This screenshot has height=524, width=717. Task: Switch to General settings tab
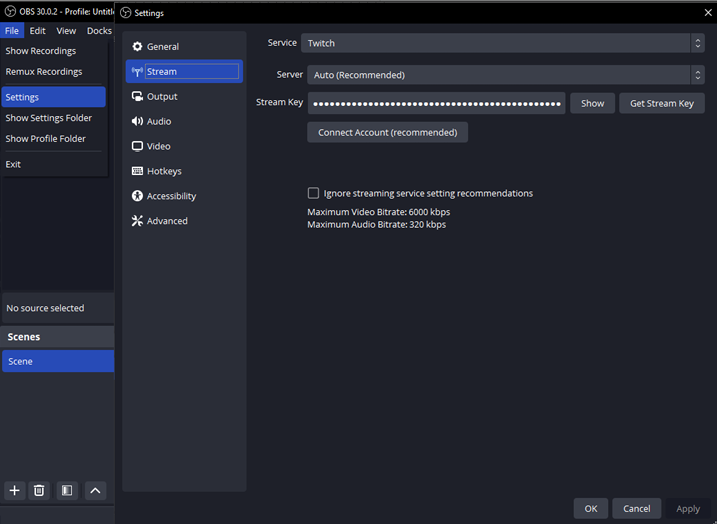pyautogui.click(x=184, y=47)
